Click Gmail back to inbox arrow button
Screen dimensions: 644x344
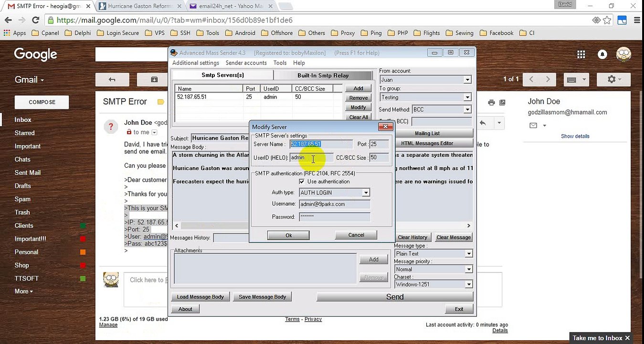click(x=112, y=79)
